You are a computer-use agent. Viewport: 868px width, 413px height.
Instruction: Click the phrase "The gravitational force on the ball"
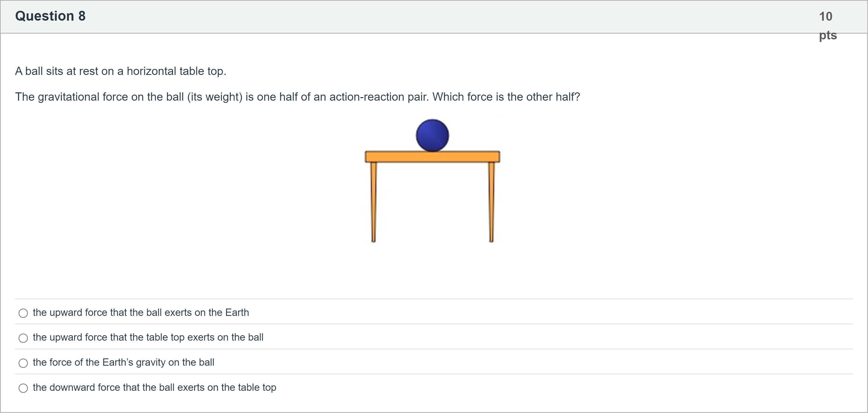[x=99, y=97]
